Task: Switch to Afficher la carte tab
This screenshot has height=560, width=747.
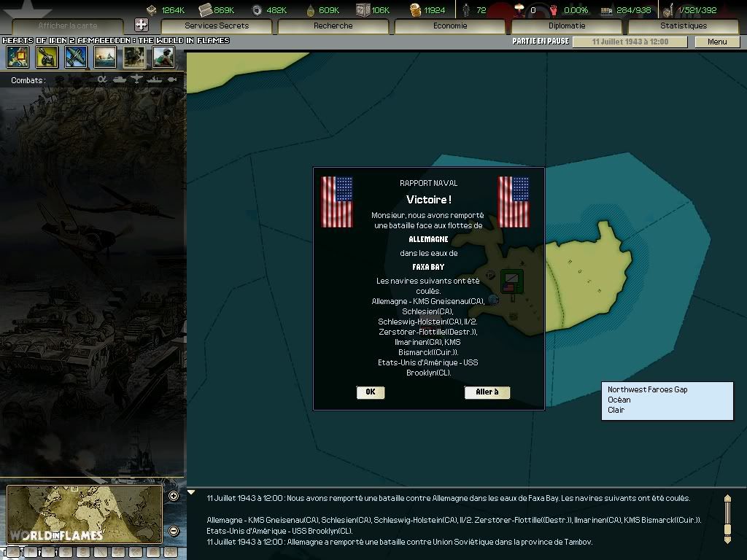Action: point(68,26)
